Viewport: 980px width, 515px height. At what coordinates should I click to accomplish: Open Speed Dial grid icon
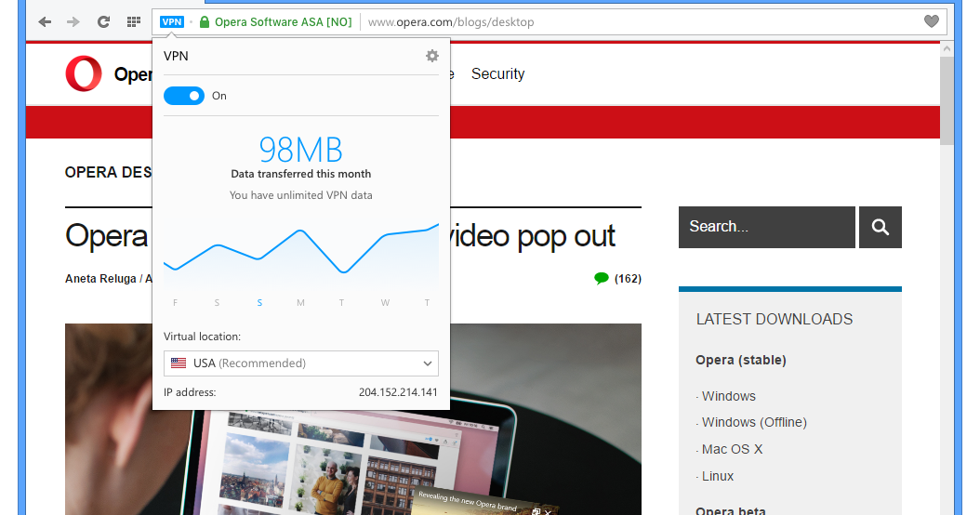pyautogui.click(x=133, y=22)
